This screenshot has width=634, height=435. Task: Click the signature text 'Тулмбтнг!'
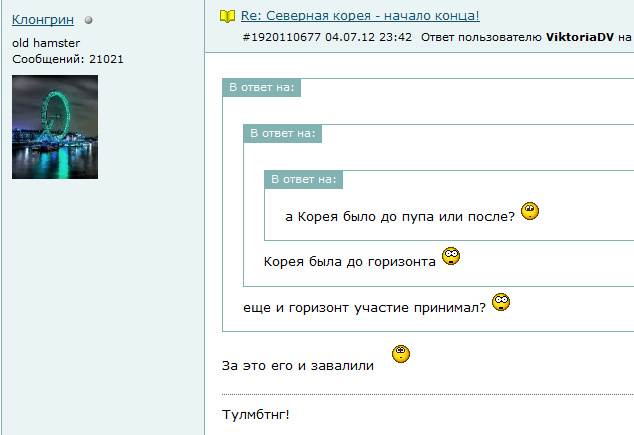point(255,414)
